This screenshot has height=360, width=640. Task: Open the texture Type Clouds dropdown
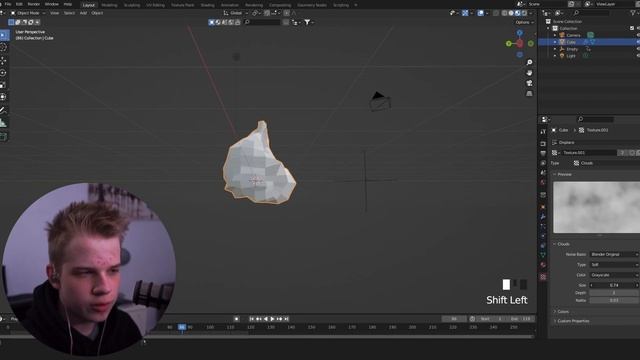606,163
